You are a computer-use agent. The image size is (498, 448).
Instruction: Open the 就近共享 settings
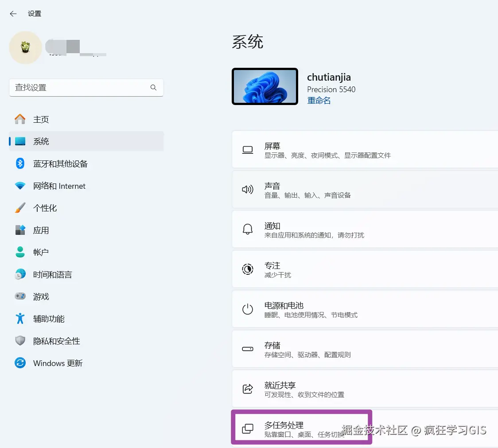(x=365, y=389)
